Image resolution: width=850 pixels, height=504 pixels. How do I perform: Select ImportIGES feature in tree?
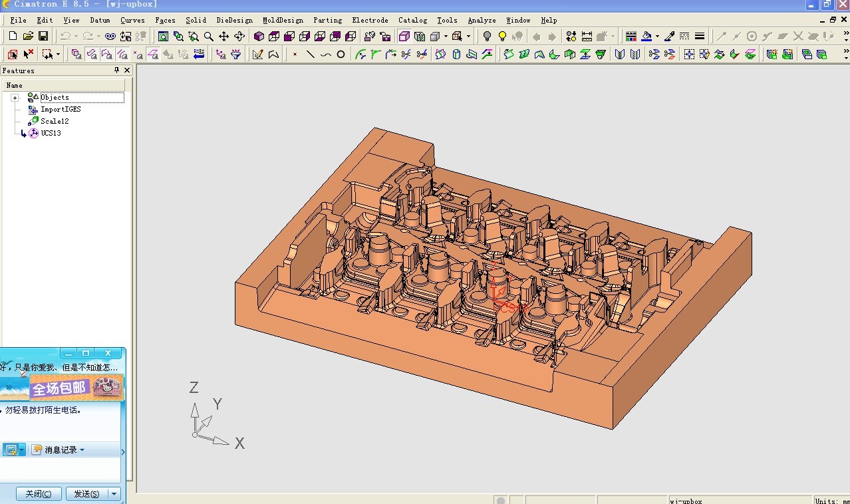click(x=61, y=109)
